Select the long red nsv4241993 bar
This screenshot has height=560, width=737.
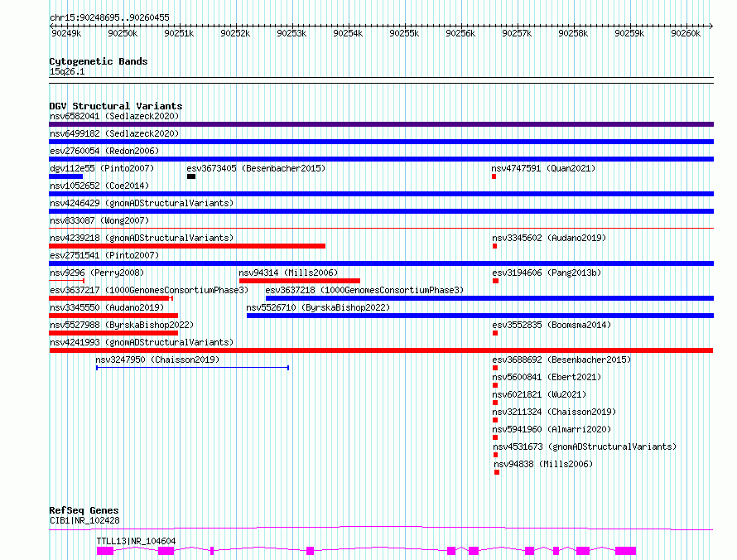coord(381,350)
